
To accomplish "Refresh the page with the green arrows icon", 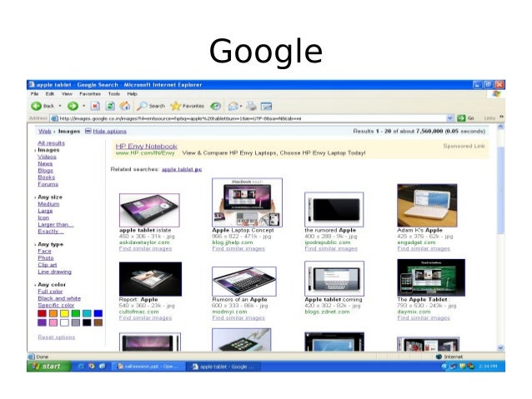I will tap(110, 106).
